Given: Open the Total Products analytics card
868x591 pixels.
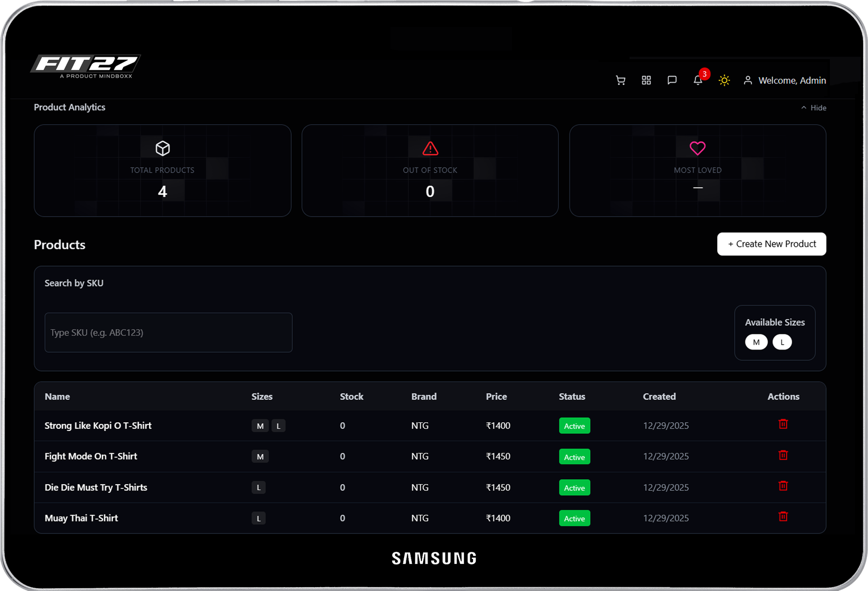Looking at the screenshot, I should [162, 170].
